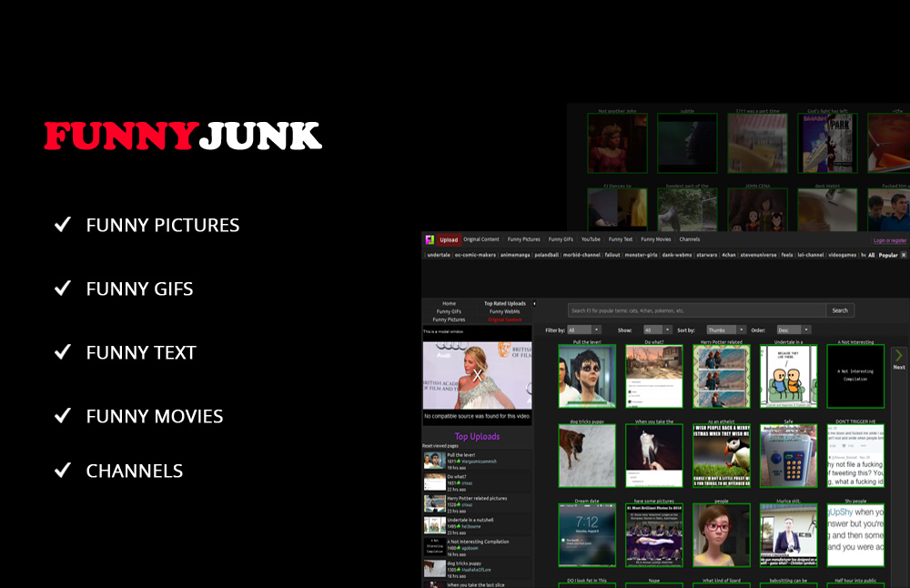The height and width of the screenshot is (588, 910).
Task: Open the Show count dropdown
Action: [x=658, y=329]
